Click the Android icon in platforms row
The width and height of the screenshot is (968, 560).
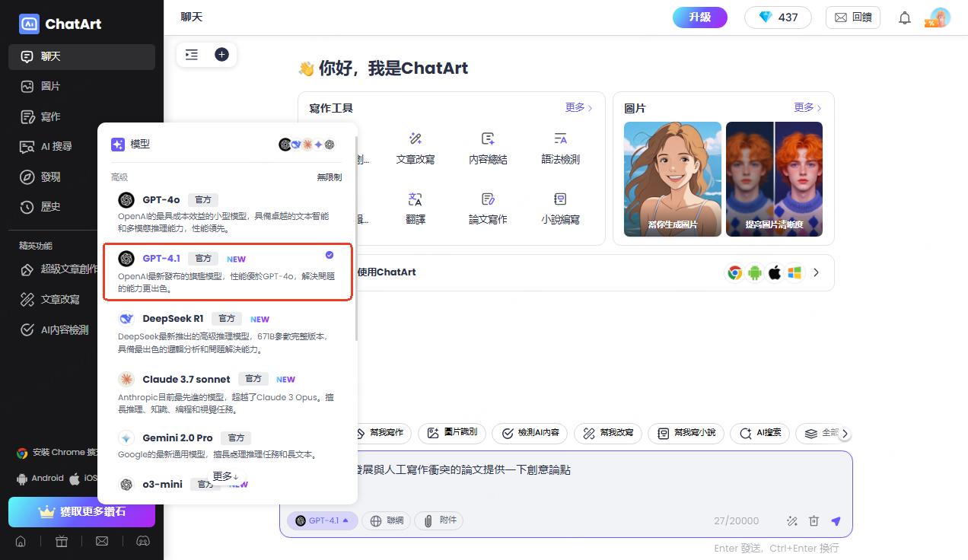[755, 272]
